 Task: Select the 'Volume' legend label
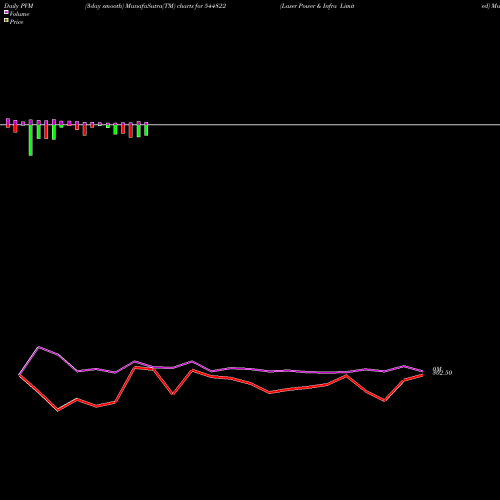(19, 14)
